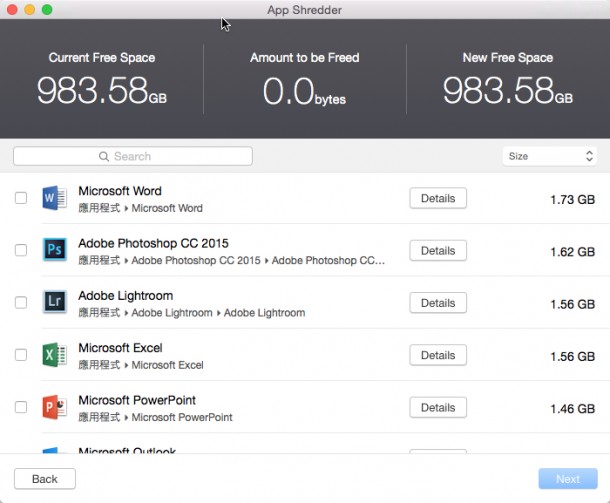Click the Microsoft Excel app icon

click(54, 355)
